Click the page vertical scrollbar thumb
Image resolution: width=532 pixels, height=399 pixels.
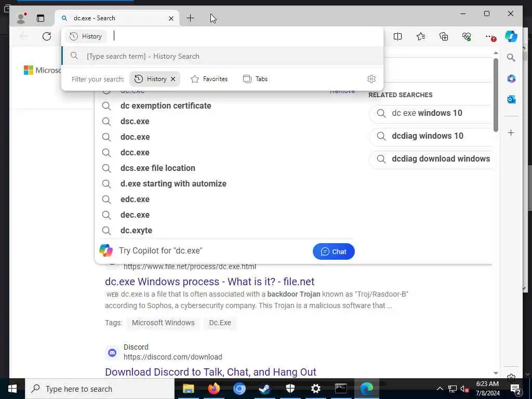(496, 95)
